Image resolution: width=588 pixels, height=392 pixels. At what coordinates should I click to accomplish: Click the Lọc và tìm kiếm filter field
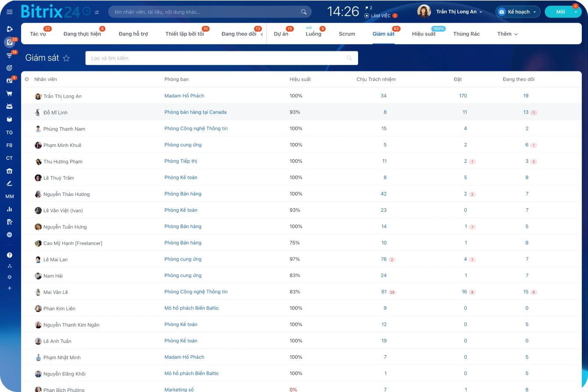point(217,58)
